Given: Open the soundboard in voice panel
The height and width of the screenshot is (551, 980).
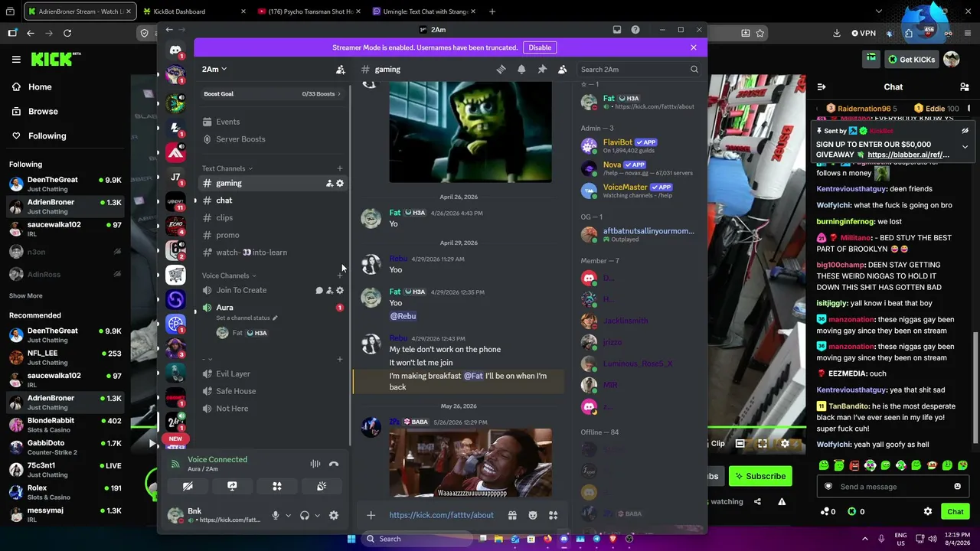Looking at the screenshot, I should (322, 486).
